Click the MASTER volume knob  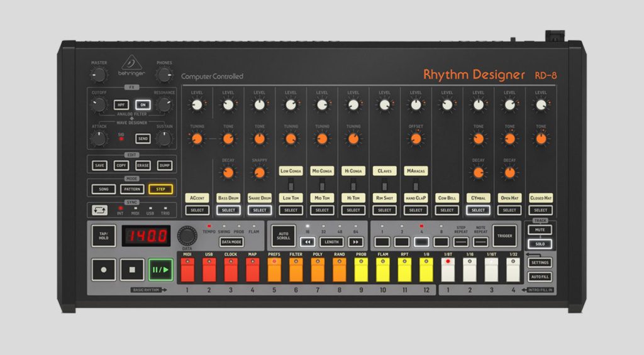[99, 75]
